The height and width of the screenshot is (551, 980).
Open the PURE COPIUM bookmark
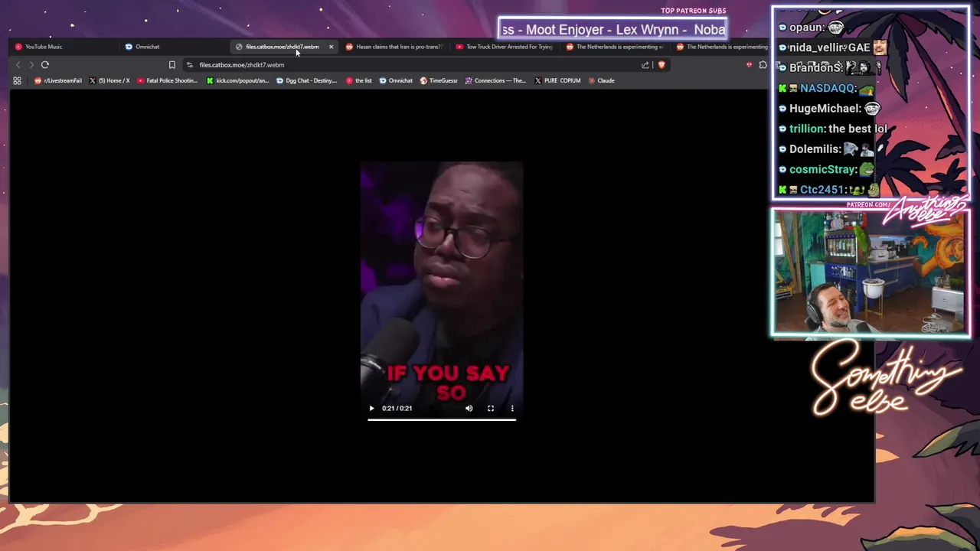tap(557, 80)
